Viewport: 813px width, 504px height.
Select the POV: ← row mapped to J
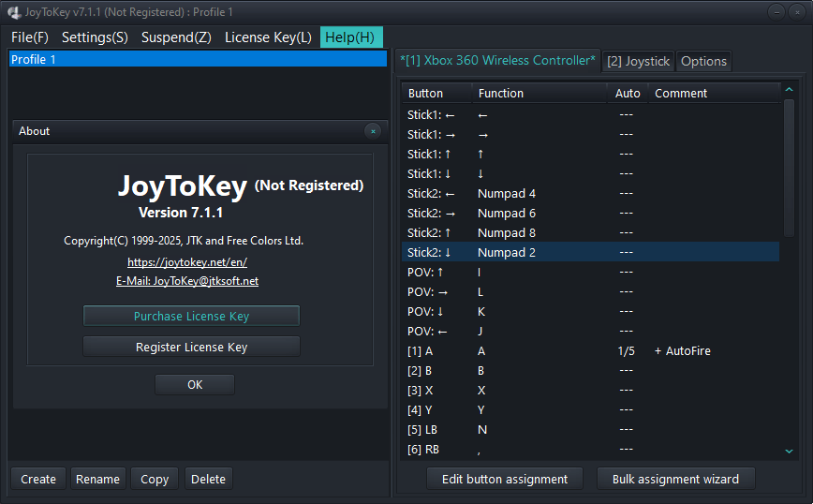pos(591,332)
